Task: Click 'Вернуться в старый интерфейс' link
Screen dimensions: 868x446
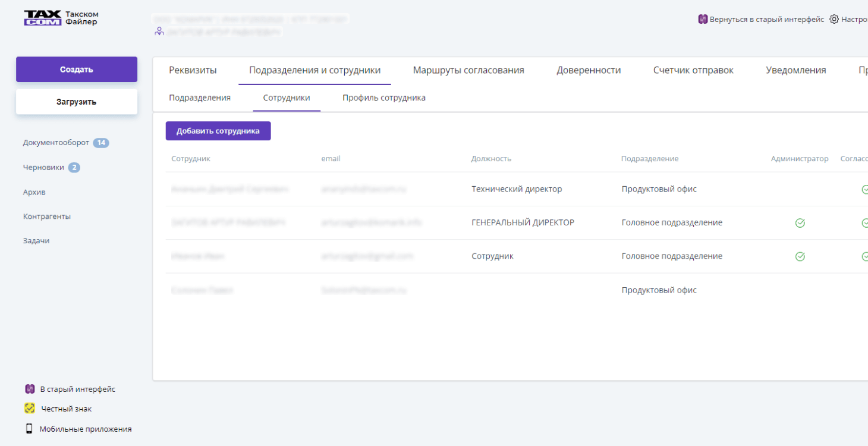Action: [x=767, y=19]
